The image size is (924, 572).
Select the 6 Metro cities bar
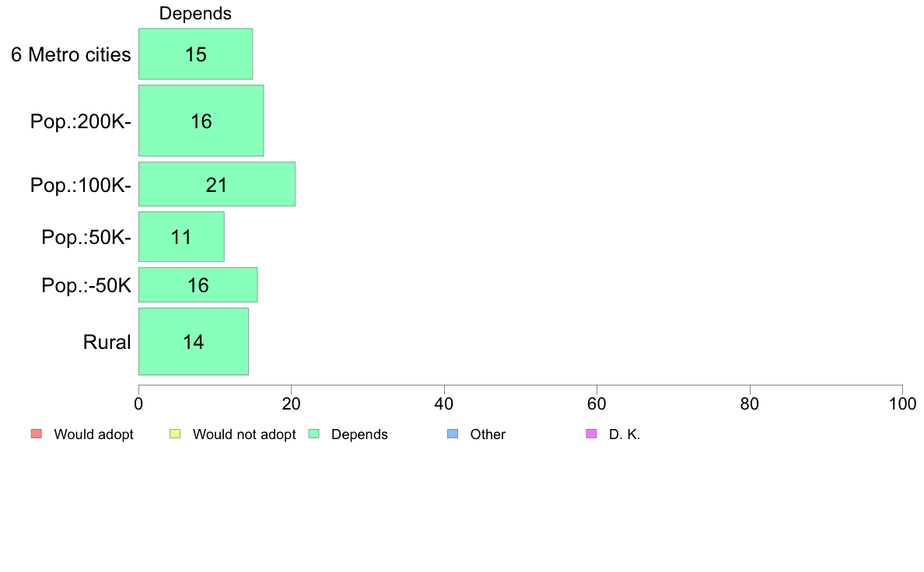196,54
